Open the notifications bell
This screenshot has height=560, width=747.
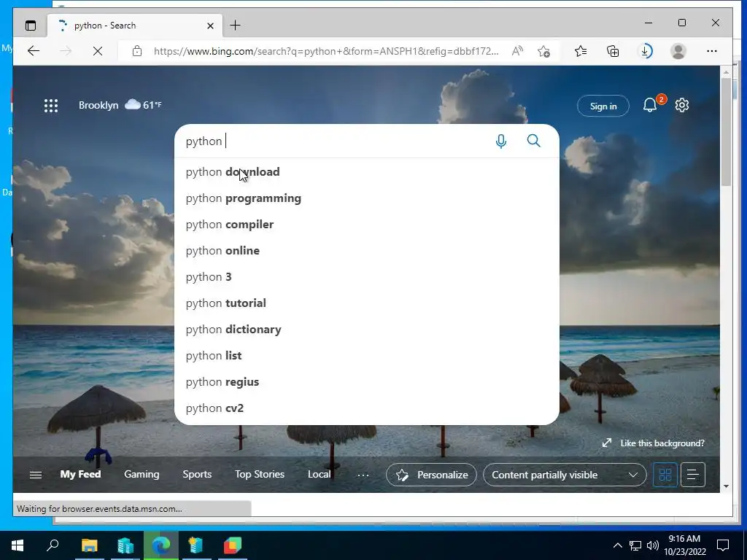point(650,105)
